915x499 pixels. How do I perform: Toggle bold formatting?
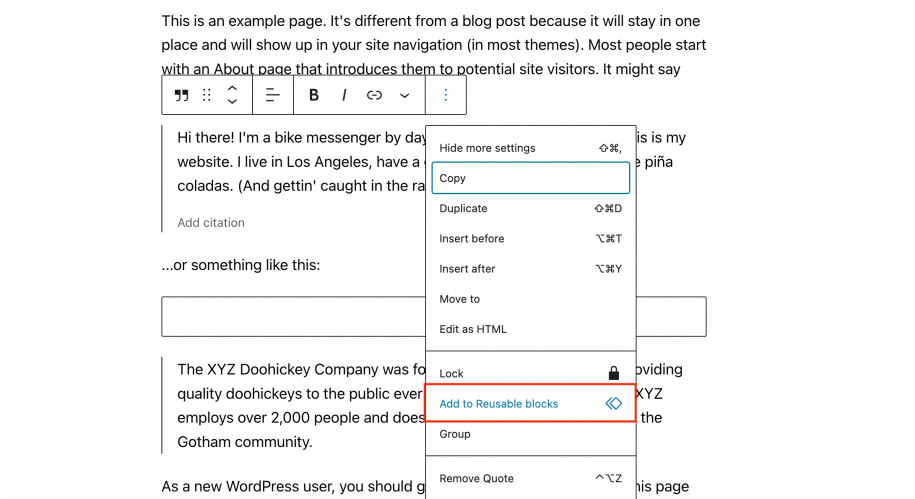(314, 95)
